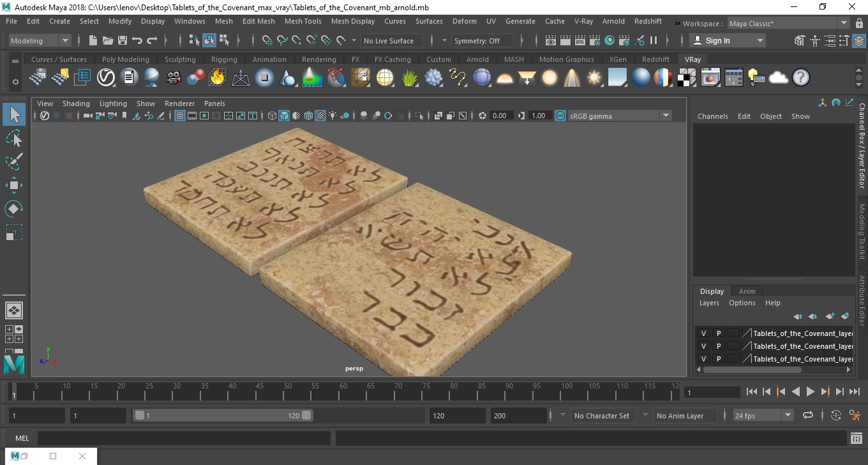This screenshot has width=868, height=465.
Task: Open V-Ray Frame Buffer shelf icon
Action: point(710,78)
